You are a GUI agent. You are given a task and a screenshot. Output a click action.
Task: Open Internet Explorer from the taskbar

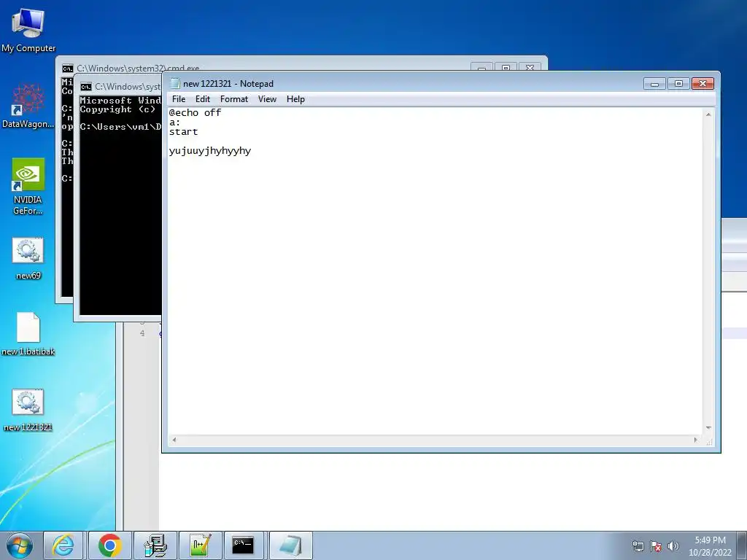point(64,545)
